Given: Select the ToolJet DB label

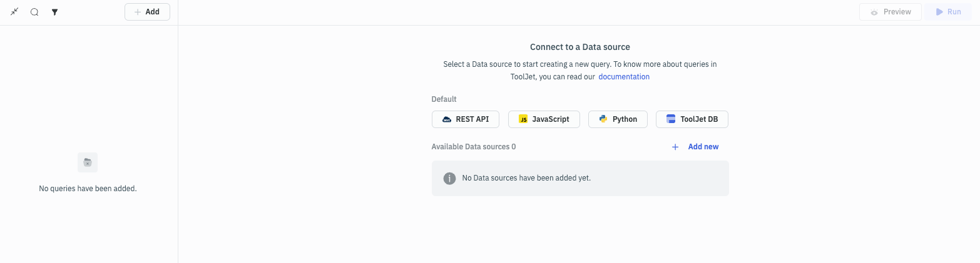Looking at the screenshot, I should 699,119.
